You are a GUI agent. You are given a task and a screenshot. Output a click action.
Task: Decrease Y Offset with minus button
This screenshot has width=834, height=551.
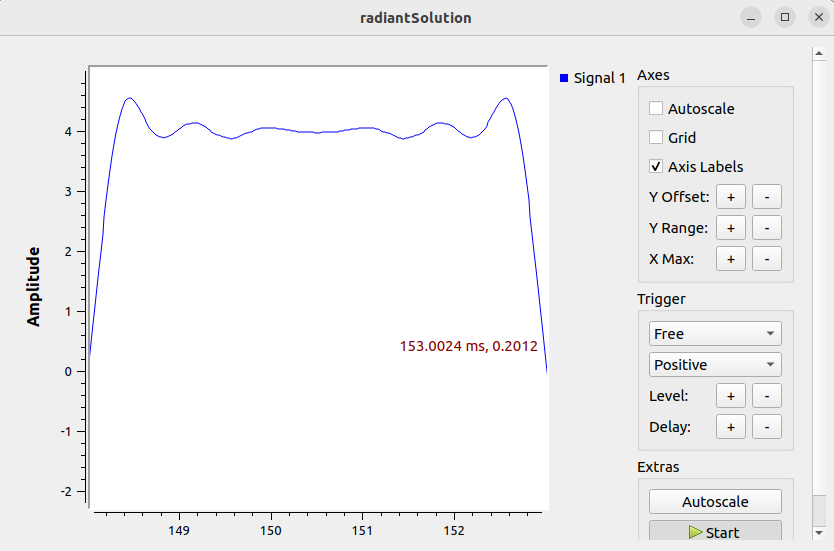click(x=766, y=197)
